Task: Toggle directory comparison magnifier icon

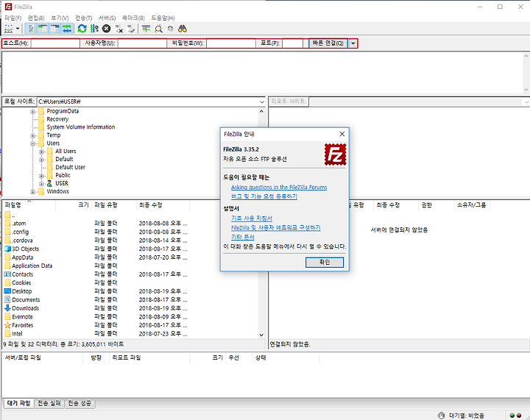Action: 158,29
